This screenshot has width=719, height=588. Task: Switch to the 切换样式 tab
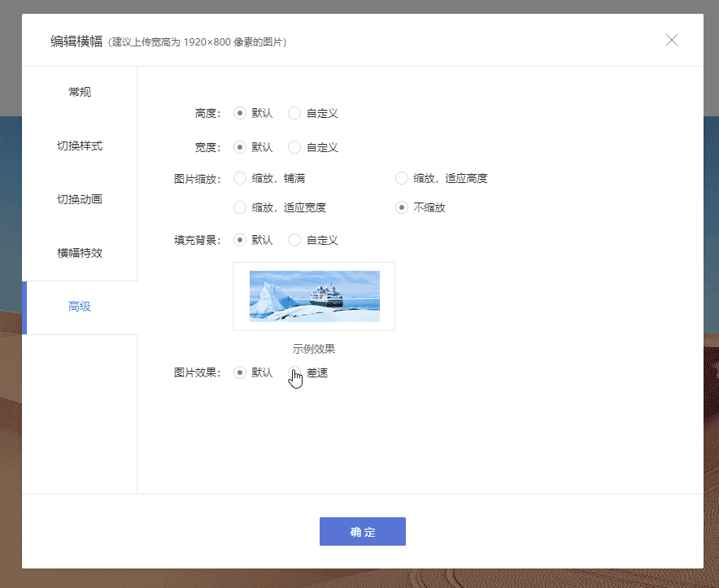click(80, 146)
